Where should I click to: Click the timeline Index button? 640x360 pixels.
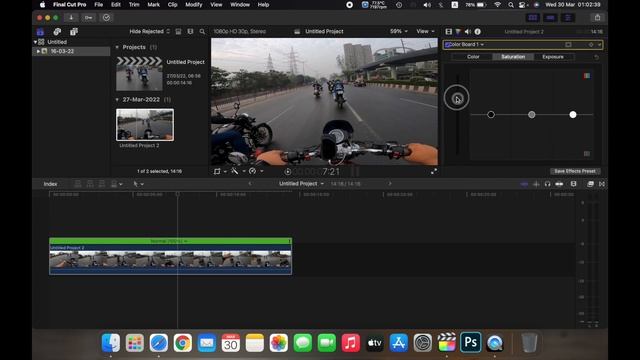tap(50, 184)
